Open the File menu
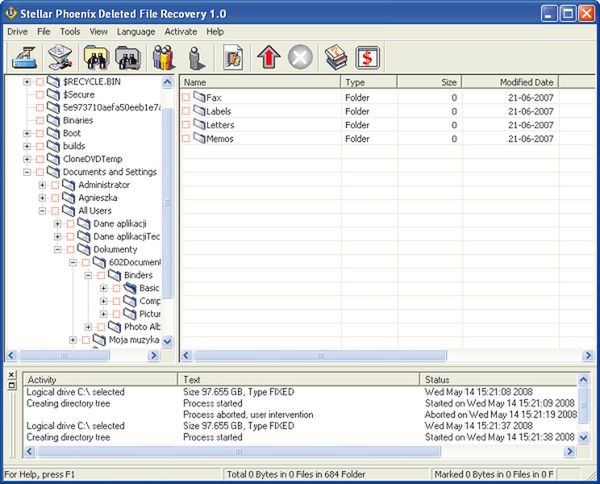Screen dimensions: 600x484 click(x=44, y=32)
